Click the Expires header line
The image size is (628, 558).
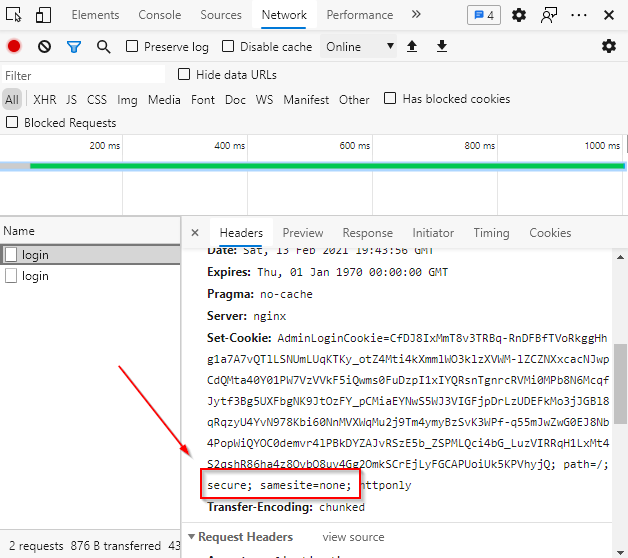click(x=327, y=272)
